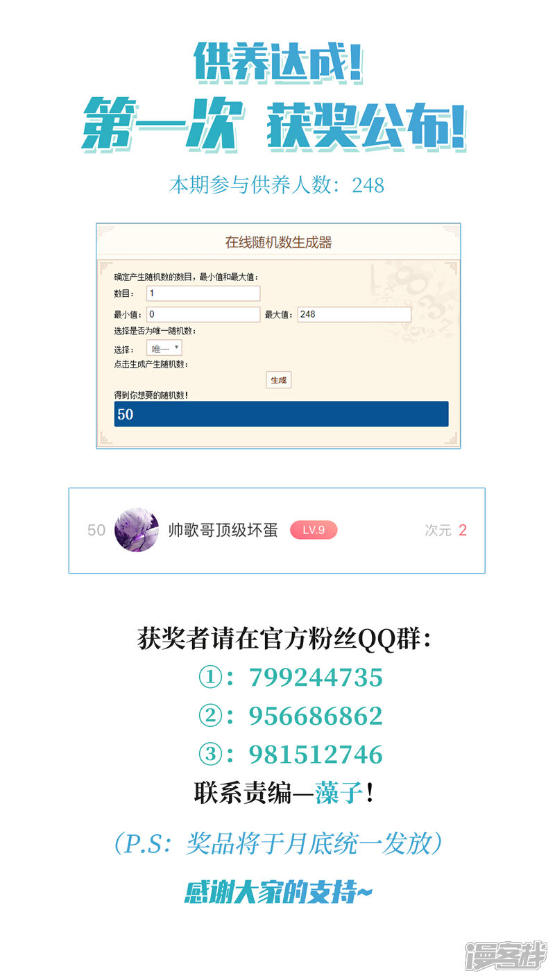Click the 第一次 获奖公布 banner title

pyautogui.click(x=275, y=126)
